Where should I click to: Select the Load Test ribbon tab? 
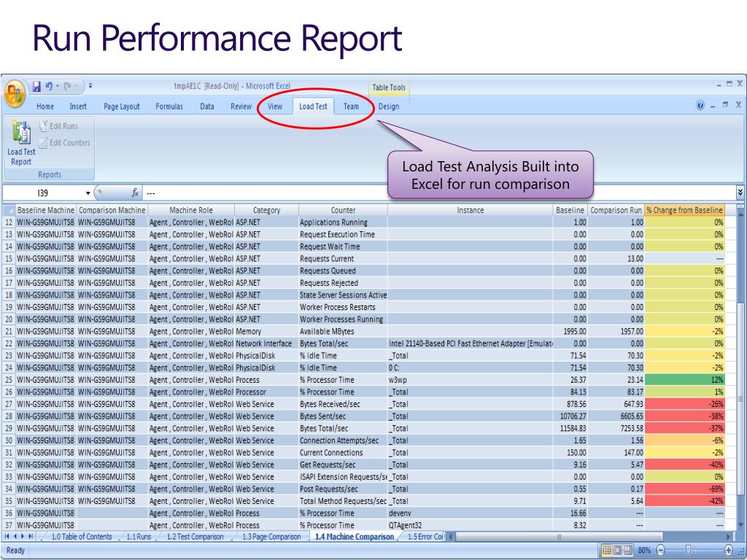(x=313, y=106)
